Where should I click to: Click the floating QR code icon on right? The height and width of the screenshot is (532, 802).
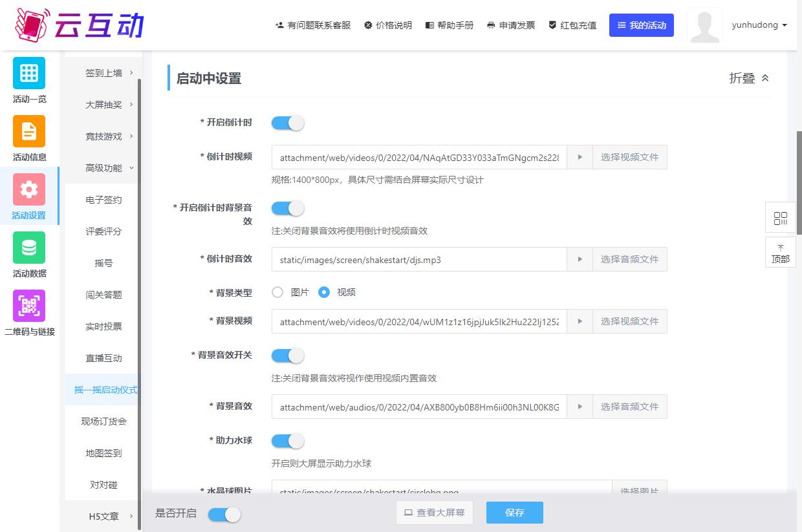click(x=780, y=218)
